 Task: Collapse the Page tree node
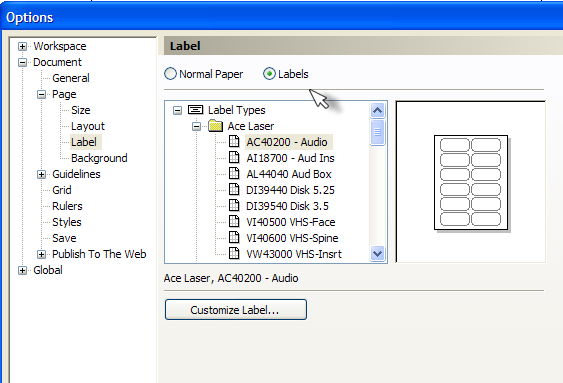pyautogui.click(x=41, y=94)
